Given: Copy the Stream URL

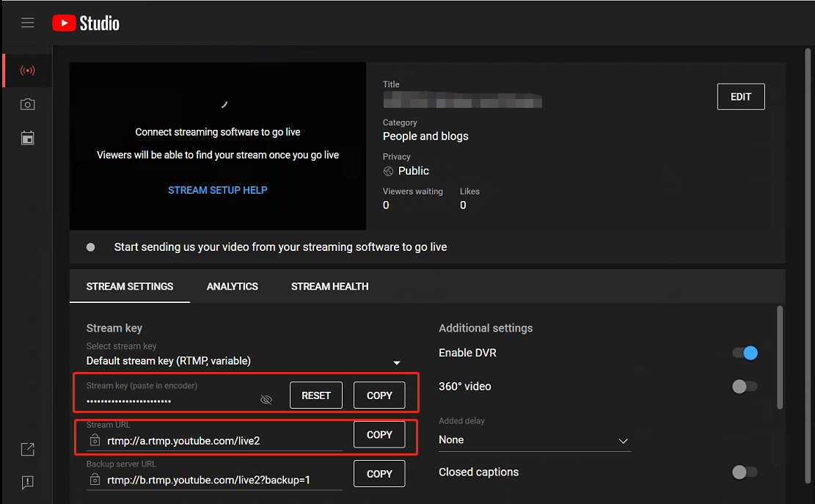Looking at the screenshot, I should click(379, 434).
